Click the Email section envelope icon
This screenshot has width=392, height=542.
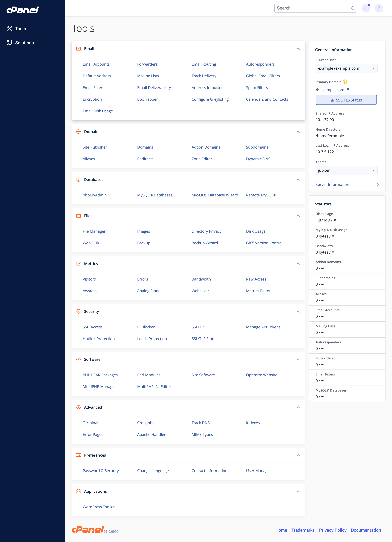78,49
